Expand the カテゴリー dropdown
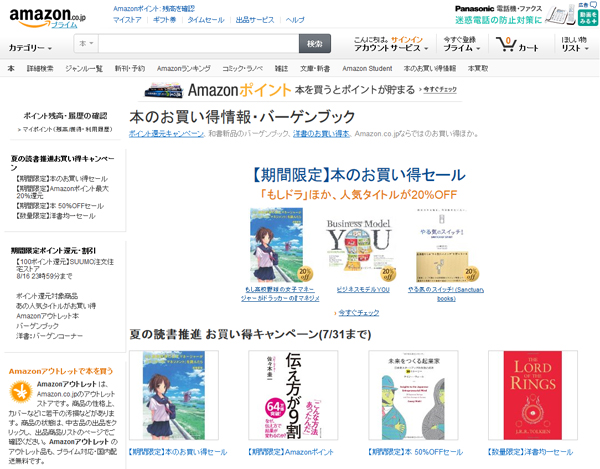This screenshot has width=600, height=469. click(30, 48)
